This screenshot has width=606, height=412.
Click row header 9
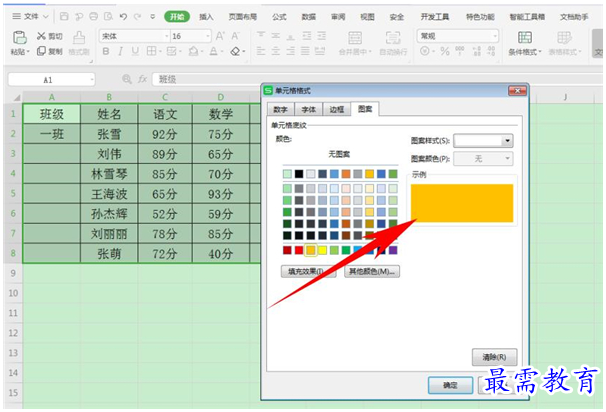click(x=13, y=273)
